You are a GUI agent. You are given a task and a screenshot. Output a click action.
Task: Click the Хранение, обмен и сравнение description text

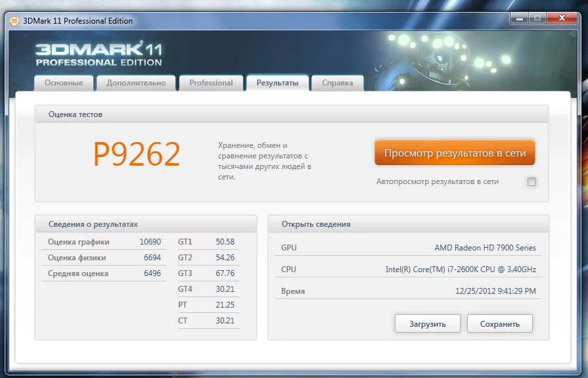[x=265, y=161]
